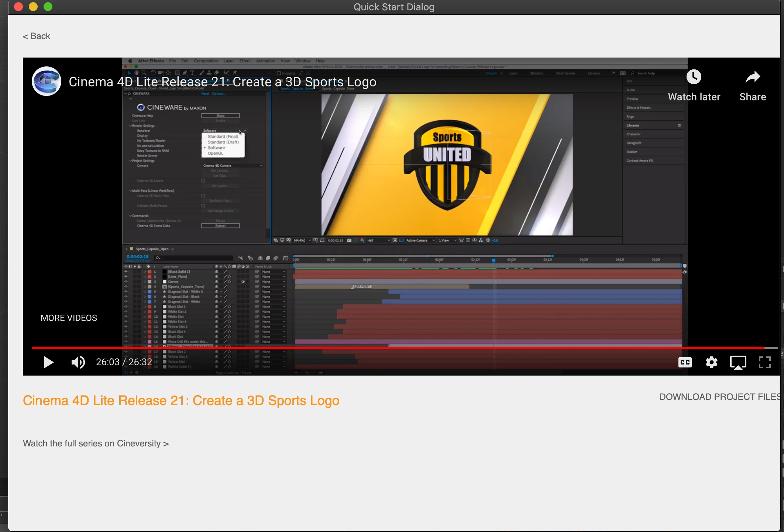Open the Cinema 4D channel logo
This screenshot has height=532, width=784.
click(x=47, y=82)
